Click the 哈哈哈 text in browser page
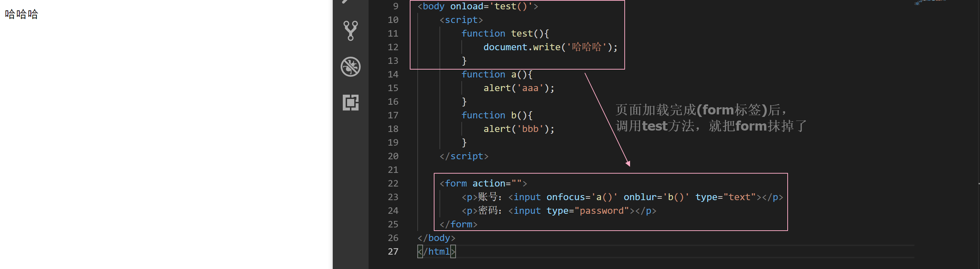Image resolution: width=980 pixels, height=269 pixels. click(x=22, y=14)
